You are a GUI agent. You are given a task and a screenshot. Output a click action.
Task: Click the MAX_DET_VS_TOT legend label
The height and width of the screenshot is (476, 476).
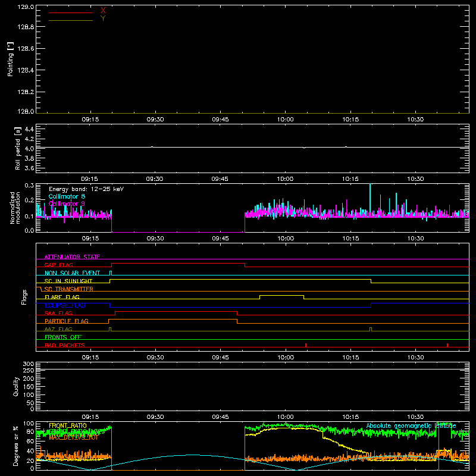(73, 437)
